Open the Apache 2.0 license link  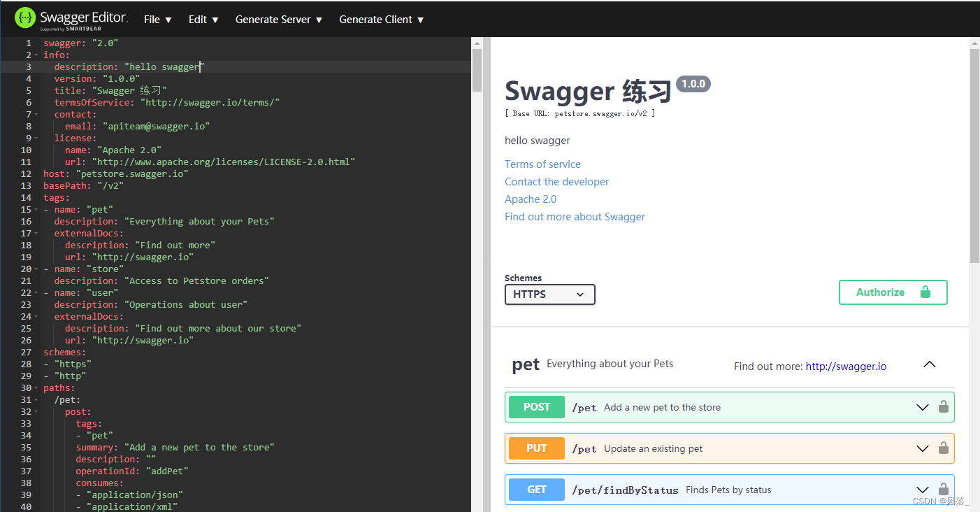[531, 199]
